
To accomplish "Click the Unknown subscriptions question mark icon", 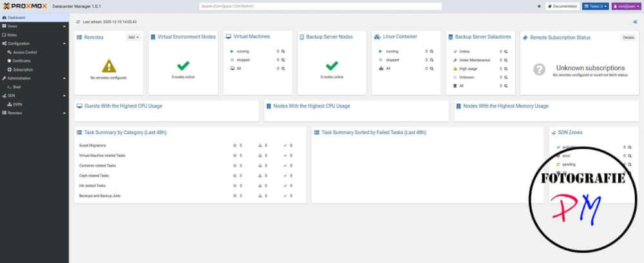I will (x=539, y=70).
